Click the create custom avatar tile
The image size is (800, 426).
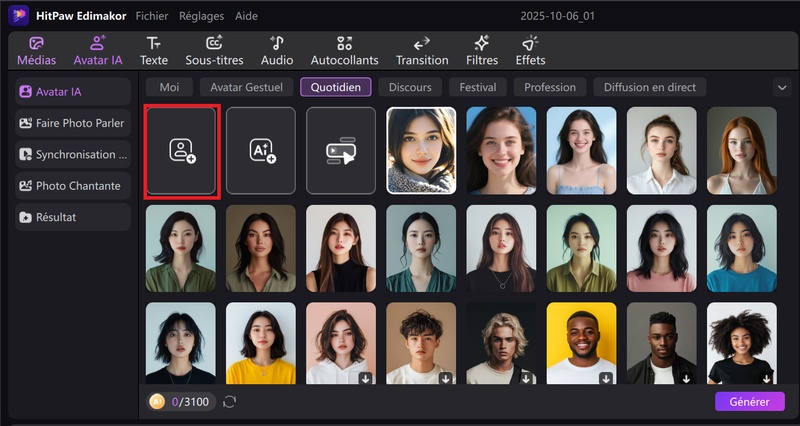(181, 151)
